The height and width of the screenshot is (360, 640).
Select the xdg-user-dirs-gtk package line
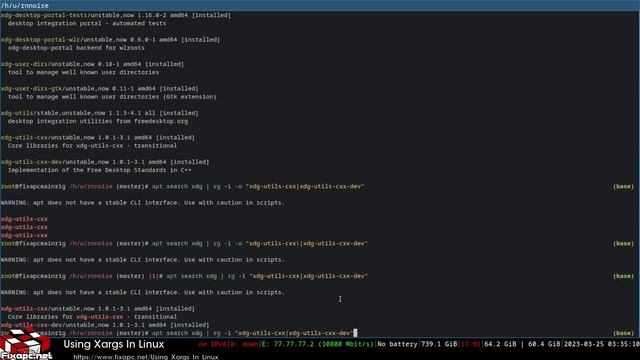click(x=100, y=89)
